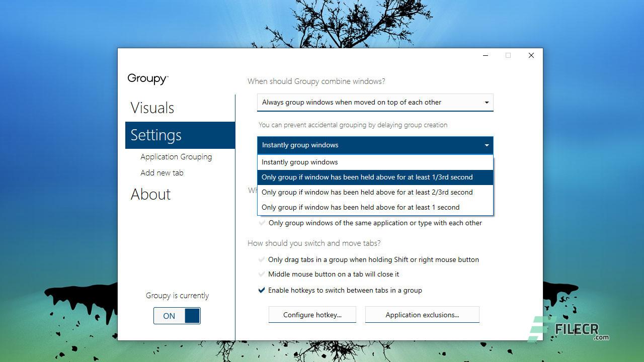Image resolution: width=644 pixels, height=362 pixels.
Task: Open the Visuals section
Action: [x=152, y=108]
